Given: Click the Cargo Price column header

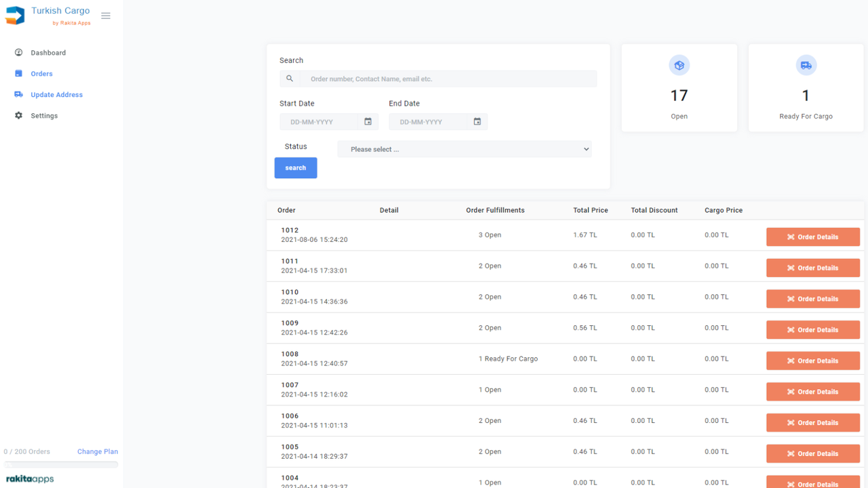Looking at the screenshot, I should (724, 210).
